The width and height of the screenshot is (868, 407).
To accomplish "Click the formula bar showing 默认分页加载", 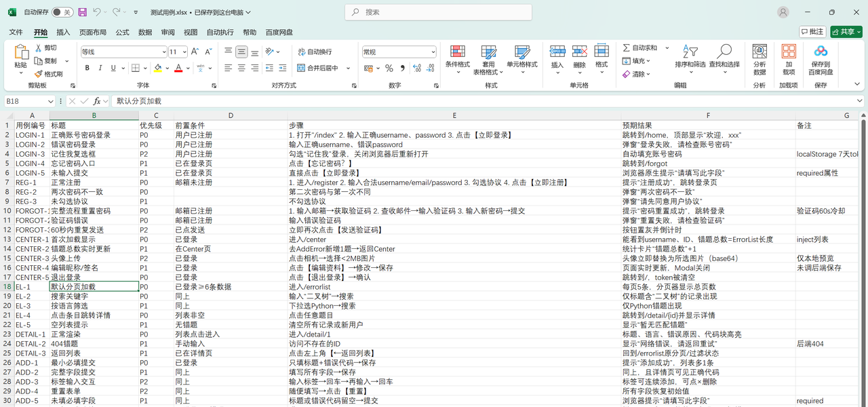I will [486, 101].
